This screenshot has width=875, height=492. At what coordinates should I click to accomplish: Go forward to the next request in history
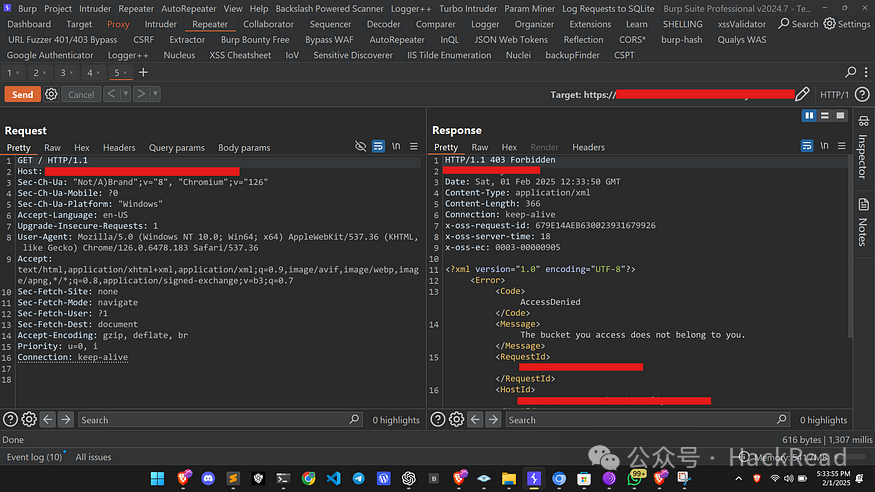pos(141,94)
